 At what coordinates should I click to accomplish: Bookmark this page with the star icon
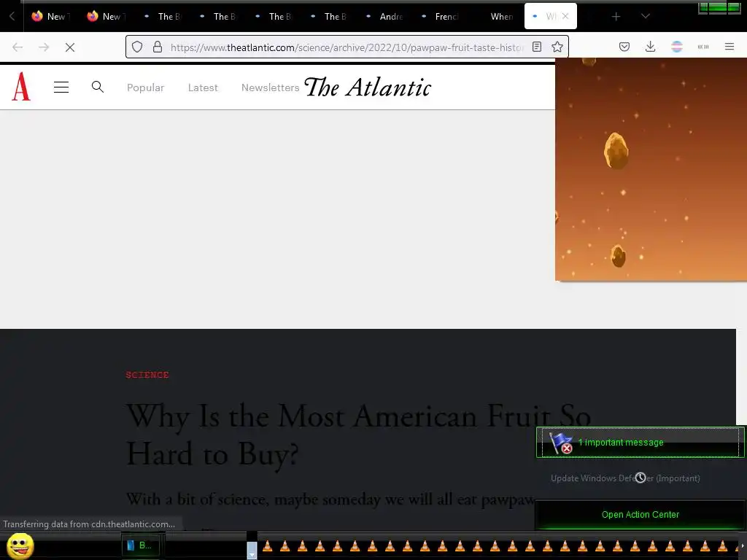click(557, 47)
